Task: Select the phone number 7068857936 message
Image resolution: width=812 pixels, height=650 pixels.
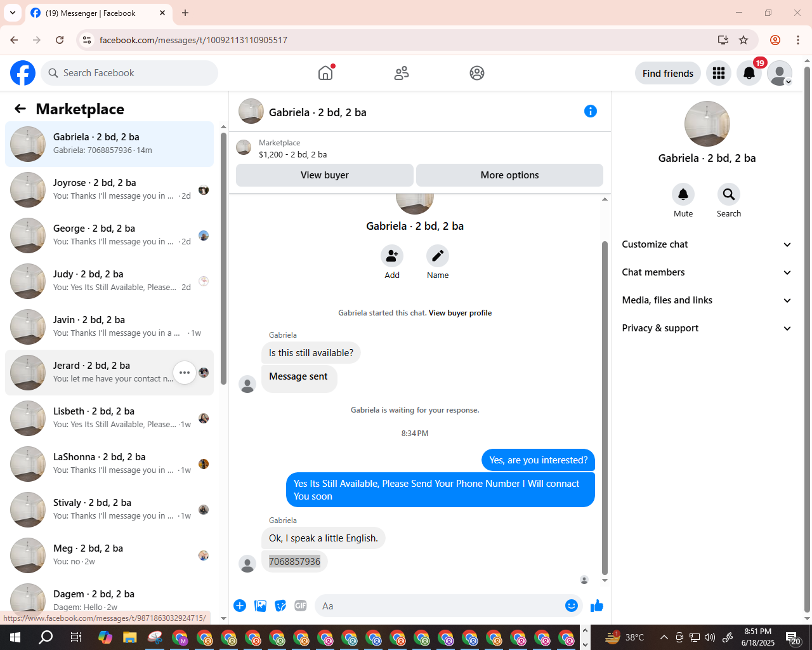Action: coord(294,562)
